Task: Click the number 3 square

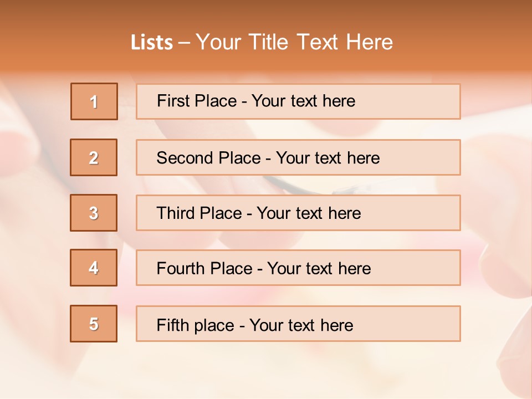Action: [94, 213]
